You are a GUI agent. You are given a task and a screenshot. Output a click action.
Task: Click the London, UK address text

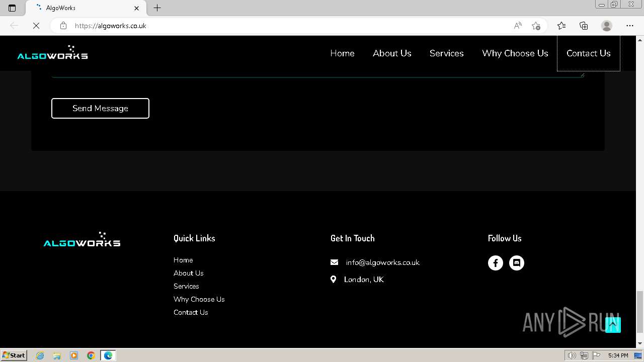coord(364,280)
